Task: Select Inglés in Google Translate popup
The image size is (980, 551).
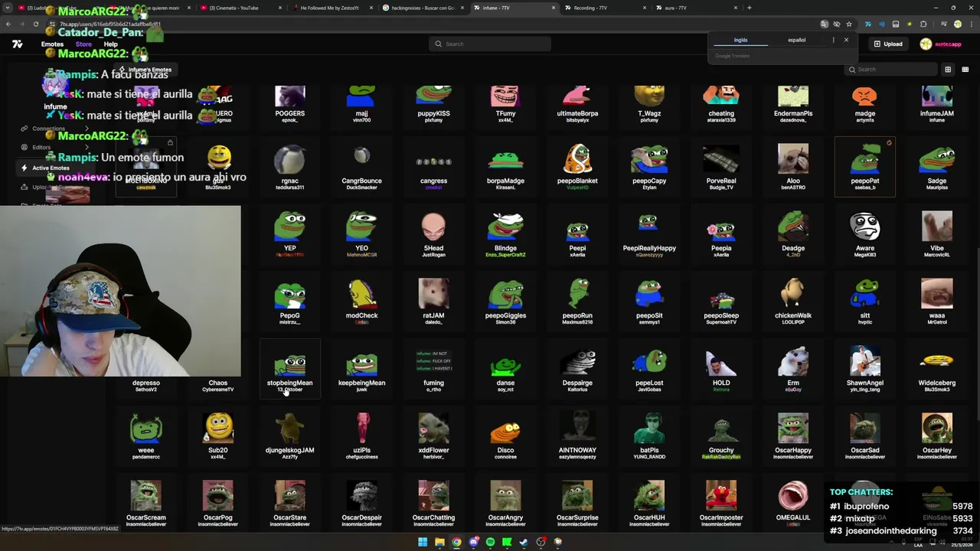Action: (x=740, y=40)
